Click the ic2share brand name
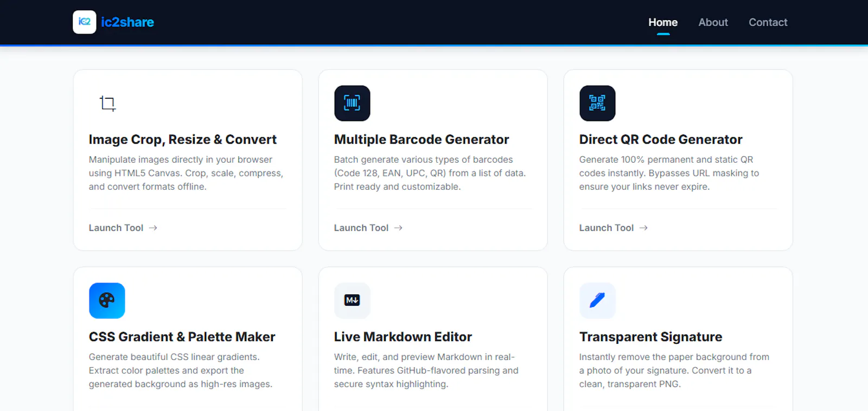This screenshot has height=411, width=868. [127, 22]
